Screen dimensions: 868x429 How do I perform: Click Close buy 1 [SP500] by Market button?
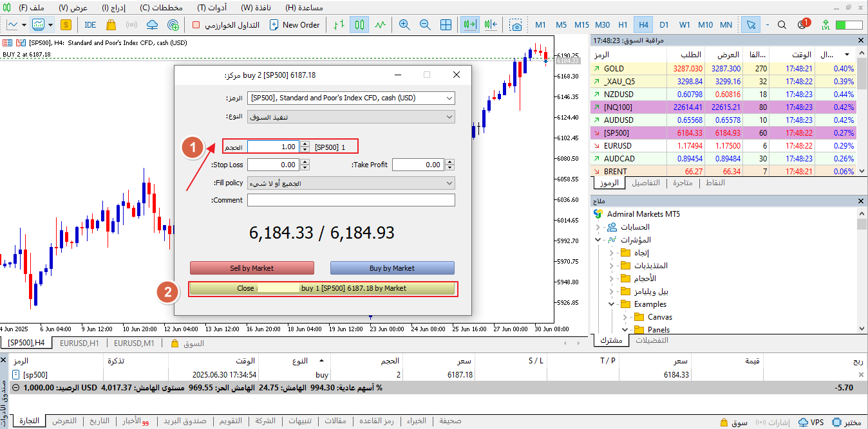click(323, 288)
